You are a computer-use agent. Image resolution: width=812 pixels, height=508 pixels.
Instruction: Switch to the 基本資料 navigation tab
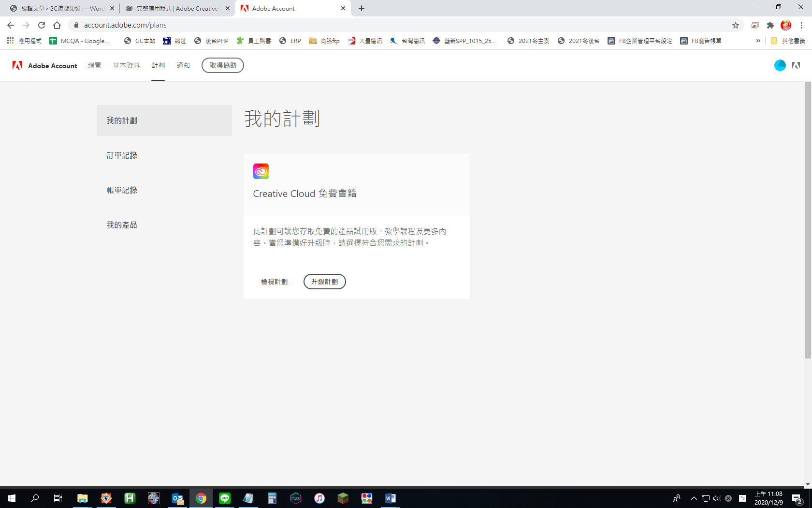(126, 65)
